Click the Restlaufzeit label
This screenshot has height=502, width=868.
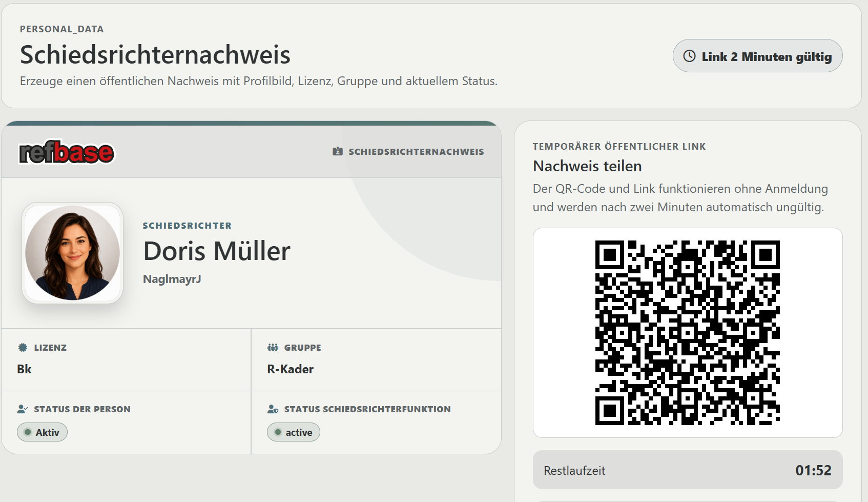click(574, 470)
